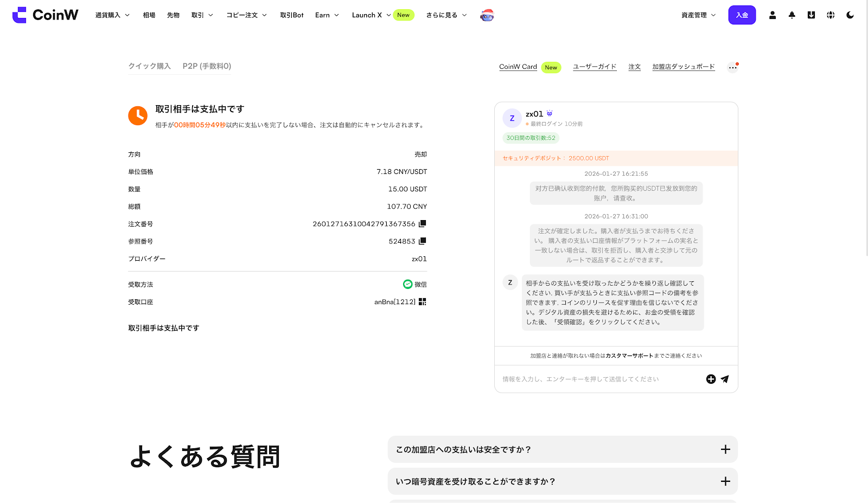Click the app download icon
The width and height of the screenshot is (868, 503).
coord(811,15)
